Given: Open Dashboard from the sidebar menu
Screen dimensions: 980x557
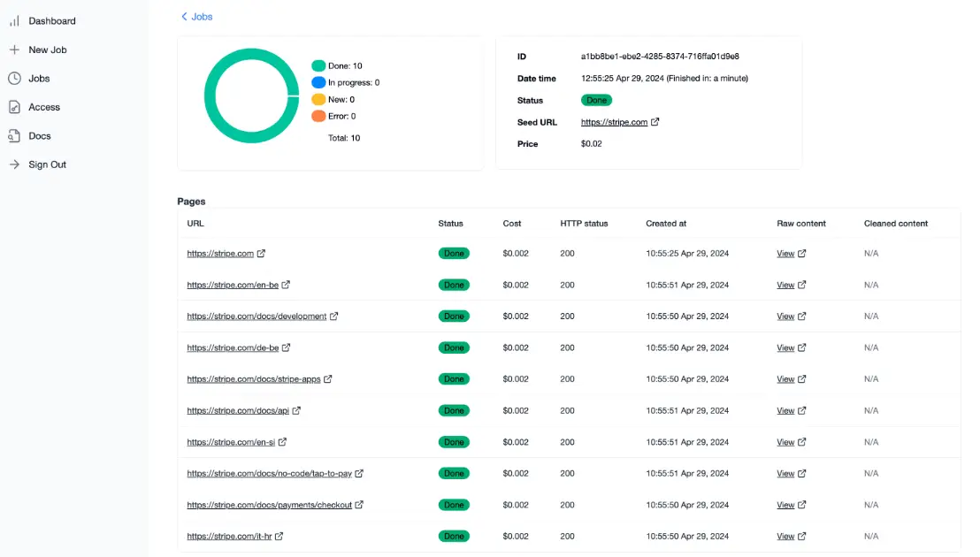Looking at the screenshot, I should pos(49,20).
